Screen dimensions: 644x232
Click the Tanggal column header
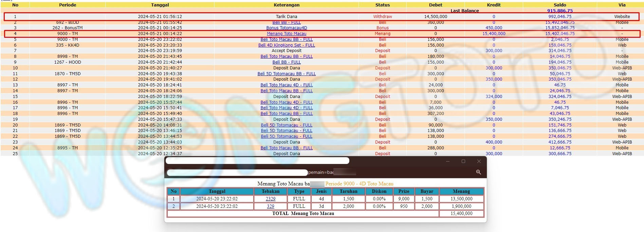point(160,5)
